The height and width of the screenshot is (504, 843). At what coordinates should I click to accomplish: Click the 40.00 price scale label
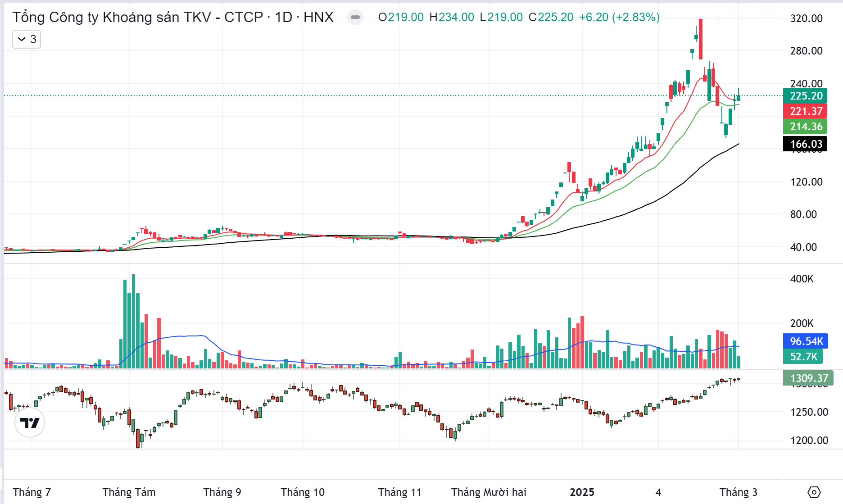point(803,247)
